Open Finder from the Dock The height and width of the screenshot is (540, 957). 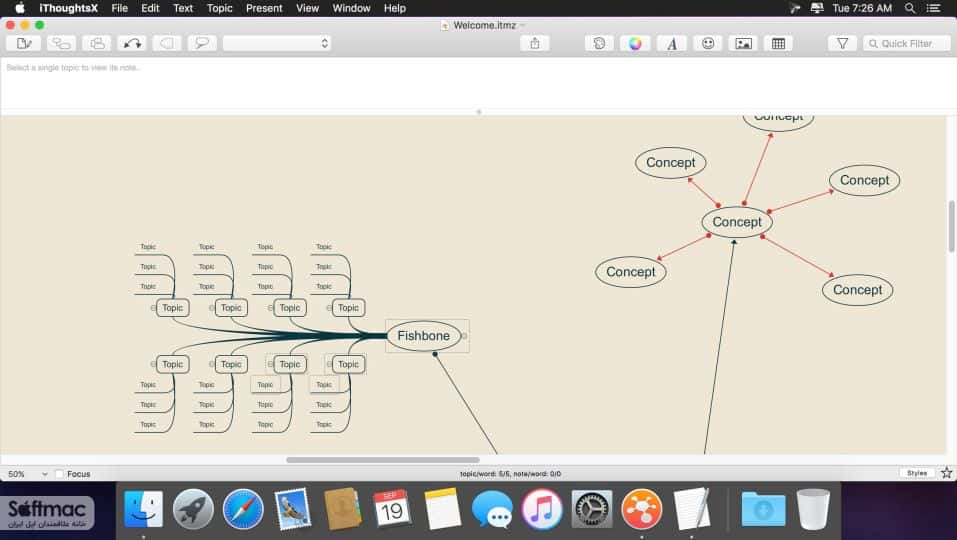(x=143, y=509)
